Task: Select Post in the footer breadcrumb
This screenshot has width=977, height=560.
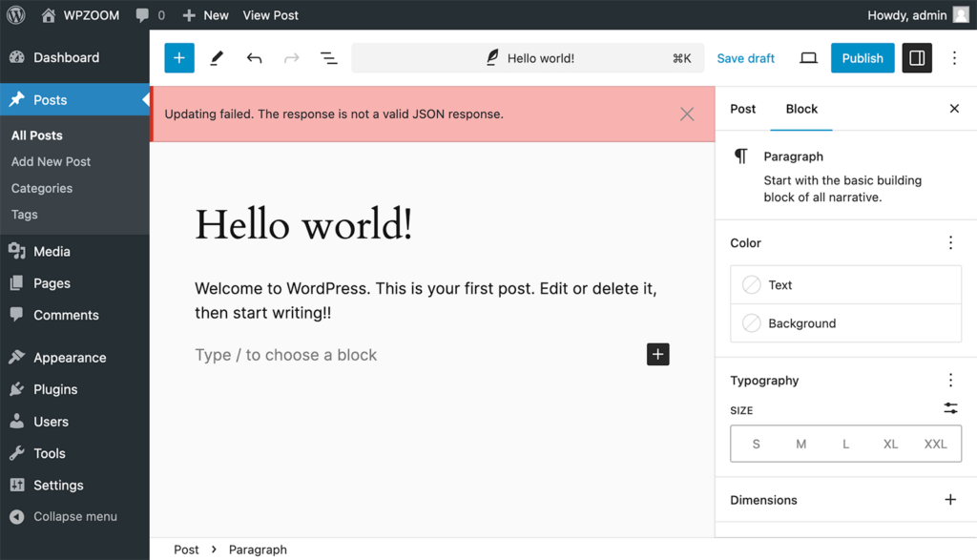Action: tap(186, 550)
